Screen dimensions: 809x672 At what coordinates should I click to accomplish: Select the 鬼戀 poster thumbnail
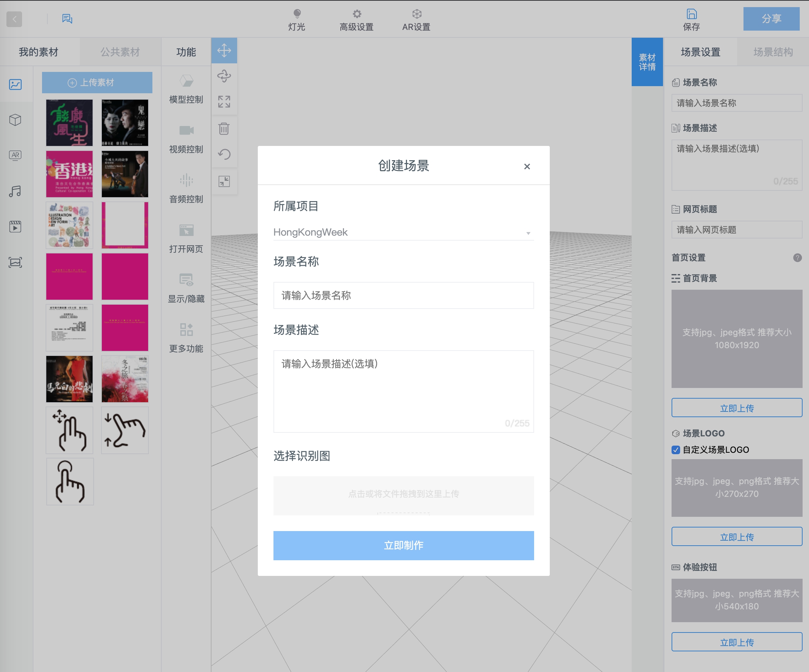(x=125, y=122)
